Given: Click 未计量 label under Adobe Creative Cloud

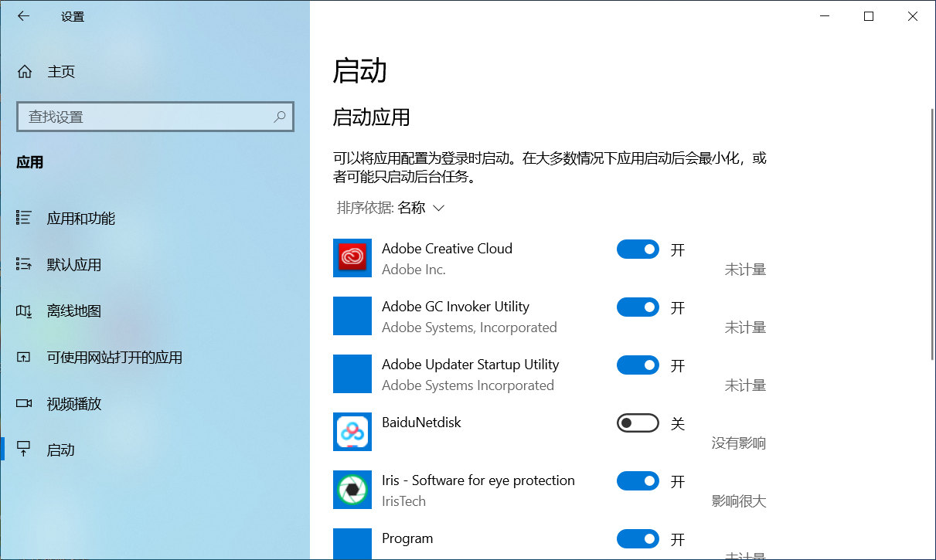Looking at the screenshot, I should tap(745, 270).
